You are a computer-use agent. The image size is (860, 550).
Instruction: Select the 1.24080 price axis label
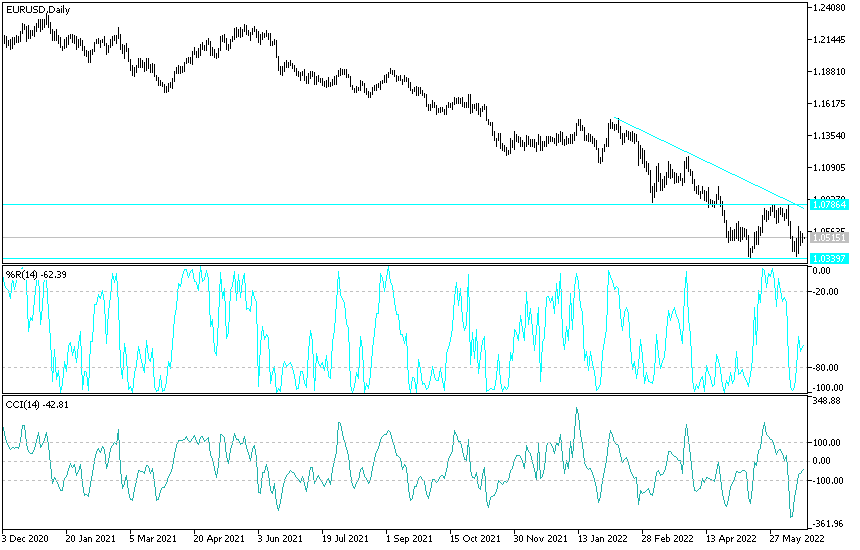click(x=830, y=8)
